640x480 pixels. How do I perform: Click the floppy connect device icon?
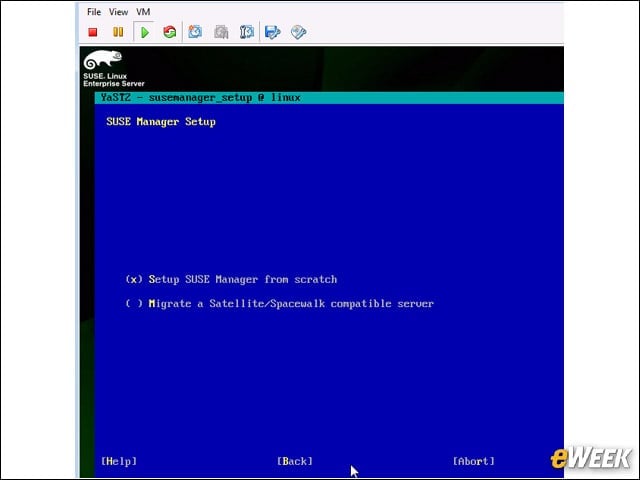(273, 32)
